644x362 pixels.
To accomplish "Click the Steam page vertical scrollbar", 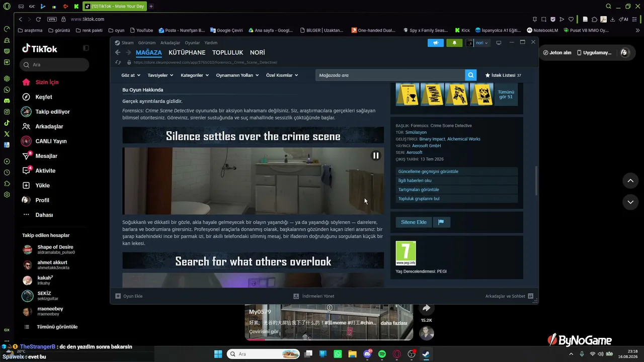I will [536, 181].
